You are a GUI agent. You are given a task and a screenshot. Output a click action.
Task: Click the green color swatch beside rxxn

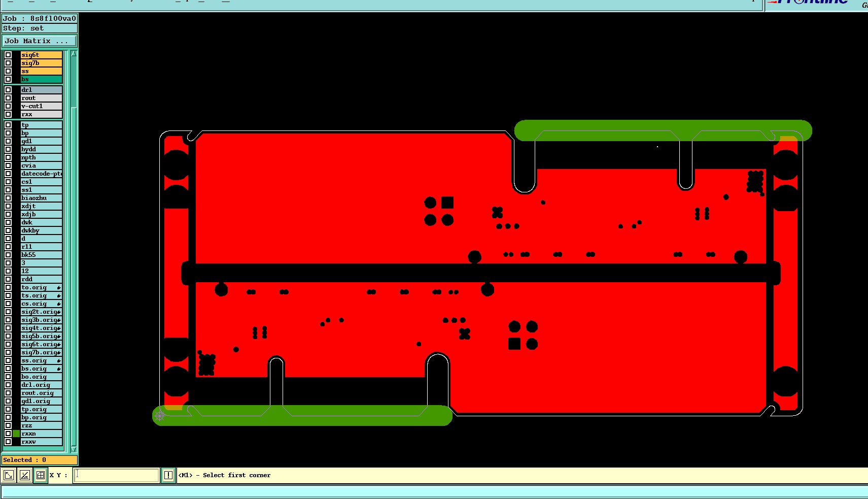point(16,434)
